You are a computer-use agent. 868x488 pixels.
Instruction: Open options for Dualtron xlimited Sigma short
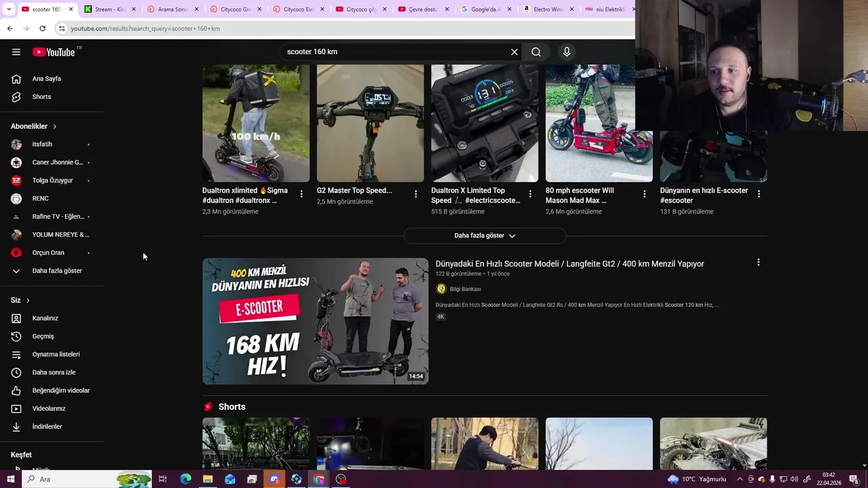[x=301, y=194]
